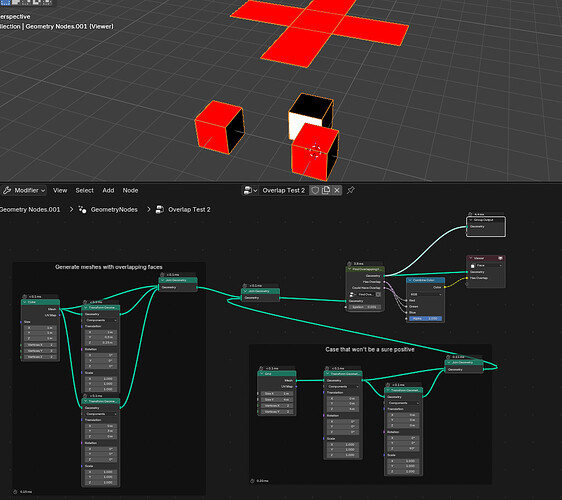
Task: Click the Blue input socket on Combine Color
Action: click(406, 313)
